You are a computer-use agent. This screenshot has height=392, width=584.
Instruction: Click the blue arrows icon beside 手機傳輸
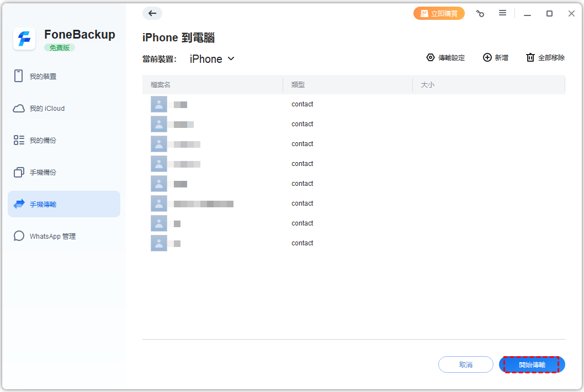click(x=19, y=204)
